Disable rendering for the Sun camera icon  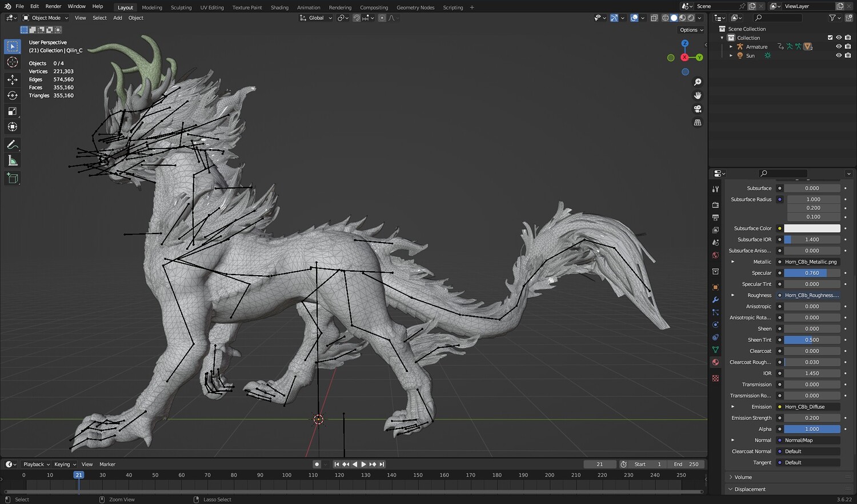pos(848,55)
